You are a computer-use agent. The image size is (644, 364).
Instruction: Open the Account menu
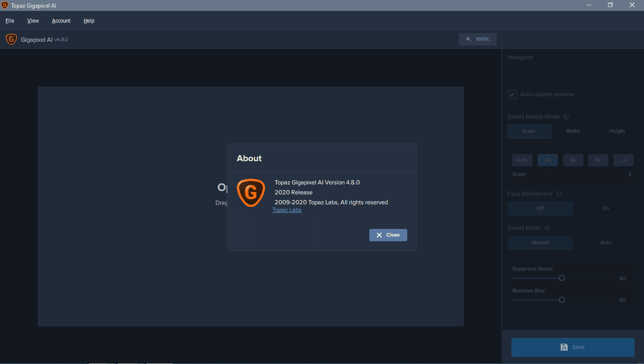pyautogui.click(x=61, y=21)
